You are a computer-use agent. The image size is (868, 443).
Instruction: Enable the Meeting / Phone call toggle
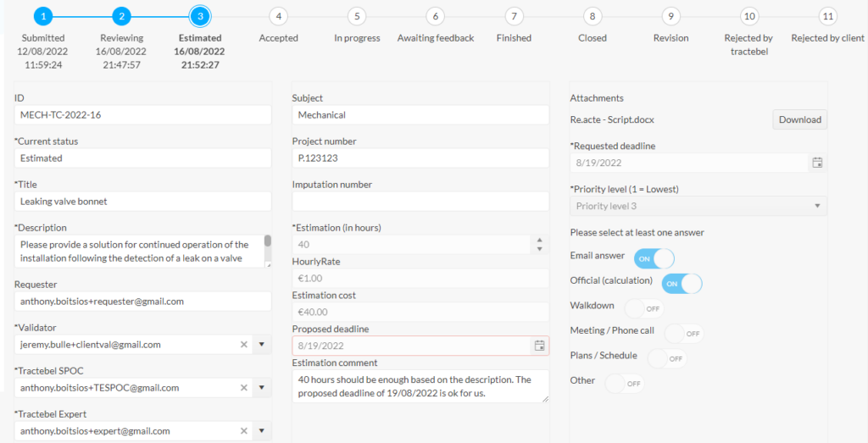[x=684, y=334]
